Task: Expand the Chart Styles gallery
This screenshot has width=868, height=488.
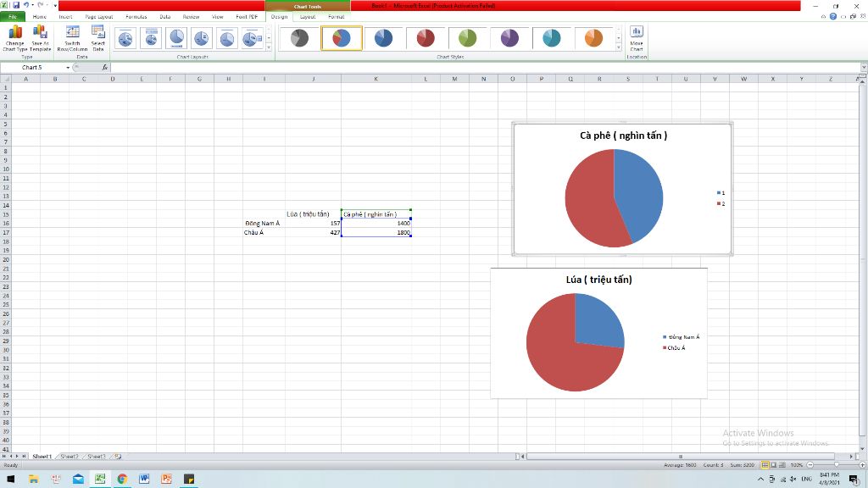Action: (x=620, y=47)
